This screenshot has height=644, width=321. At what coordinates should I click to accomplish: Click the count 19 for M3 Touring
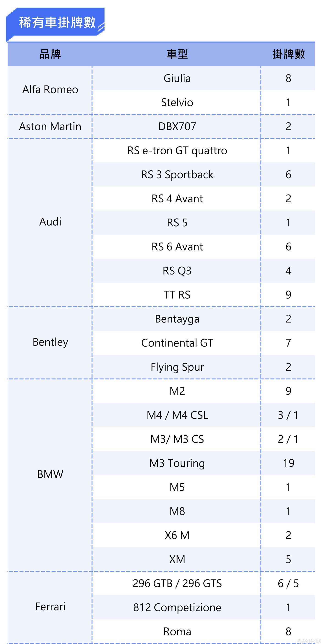[x=288, y=463]
